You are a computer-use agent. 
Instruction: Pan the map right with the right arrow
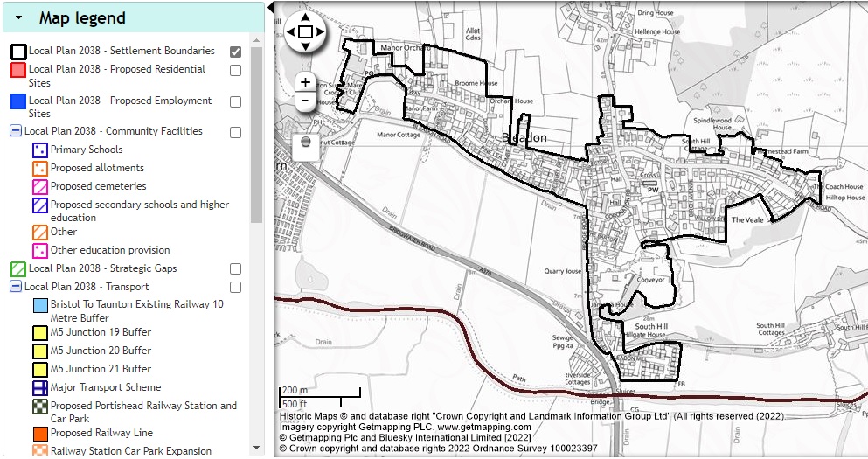(319, 32)
